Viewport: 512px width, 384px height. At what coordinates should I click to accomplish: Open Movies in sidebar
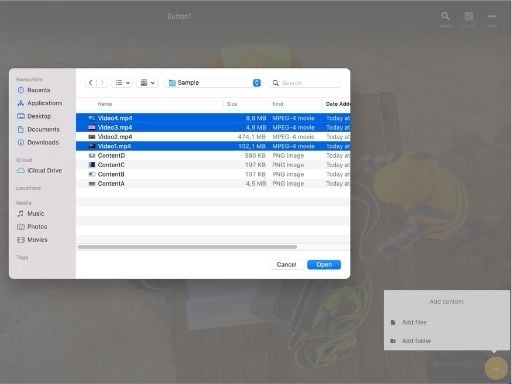click(32, 240)
